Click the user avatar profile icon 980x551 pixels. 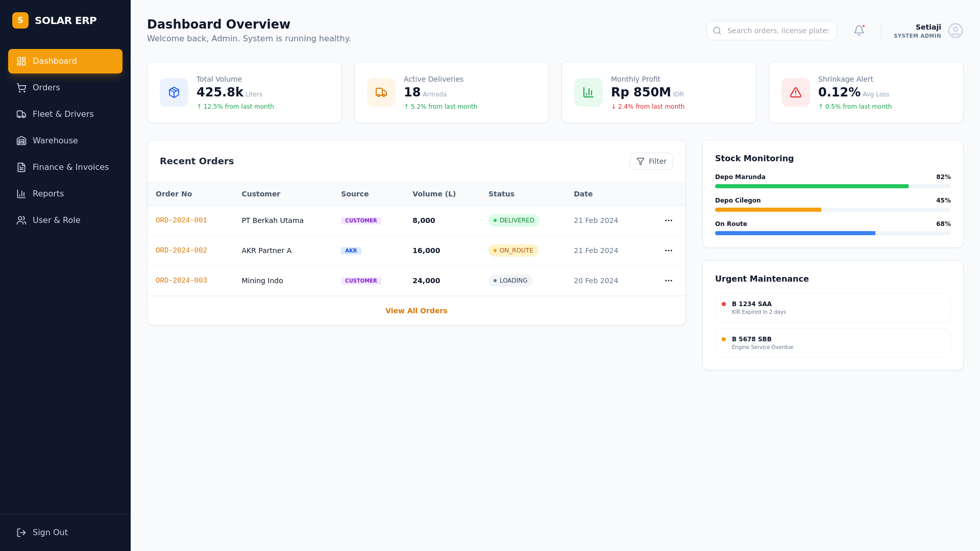coord(955,31)
